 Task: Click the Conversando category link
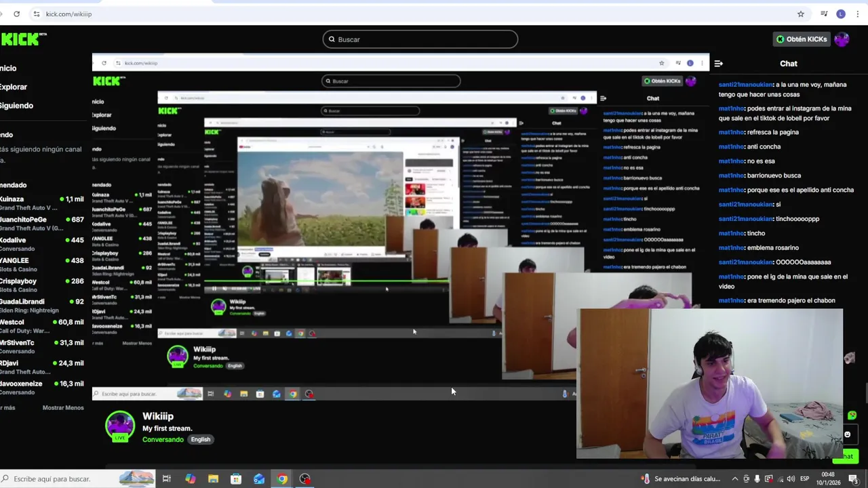click(x=163, y=440)
